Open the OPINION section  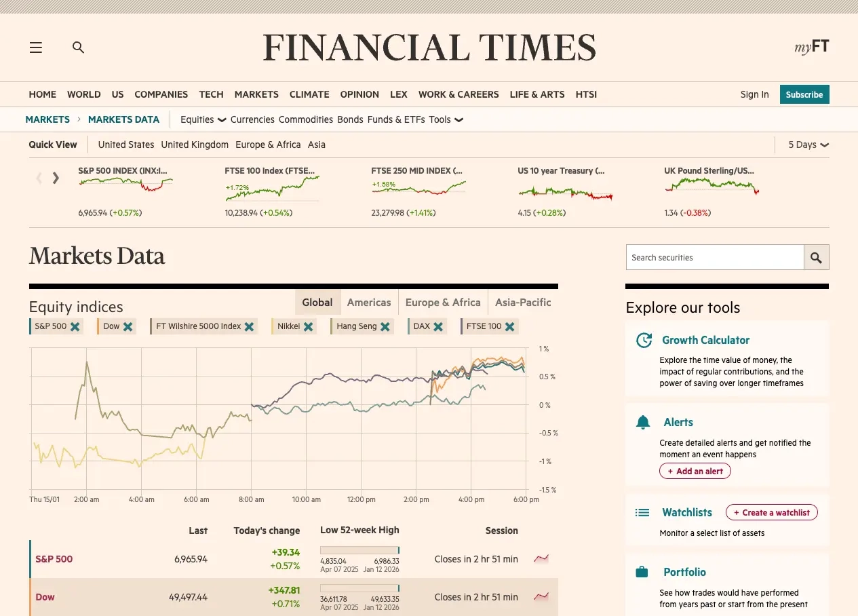(359, 94)
